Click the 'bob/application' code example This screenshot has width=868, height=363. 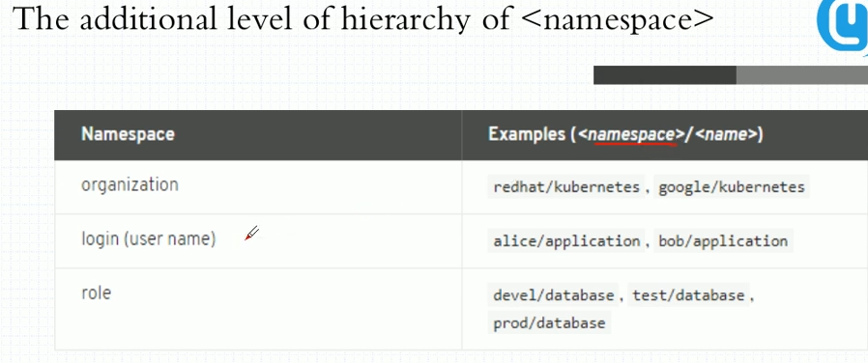click(723, 241)
